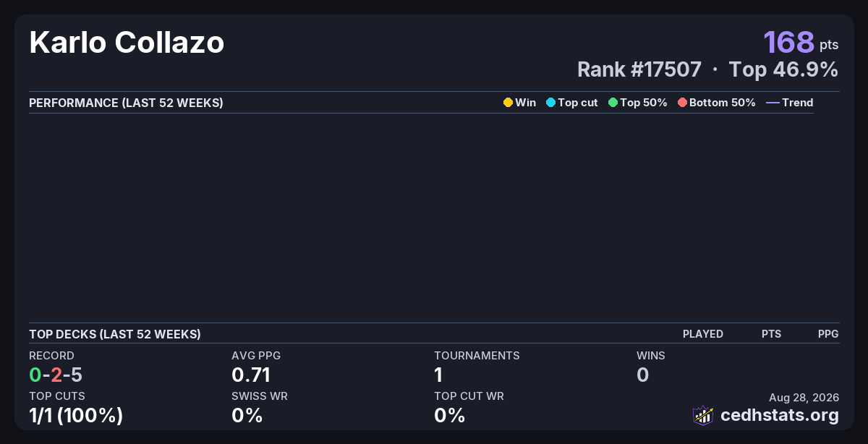Click the purple 168 points value

click(x=789, y=42)
